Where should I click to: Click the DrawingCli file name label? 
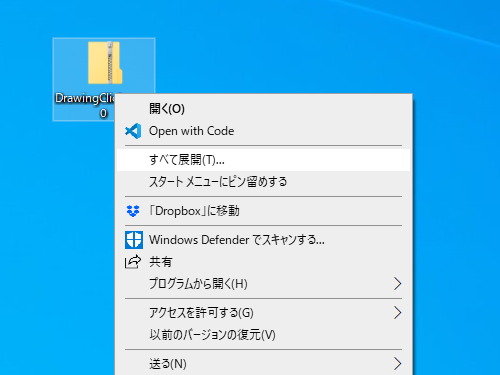85,105
